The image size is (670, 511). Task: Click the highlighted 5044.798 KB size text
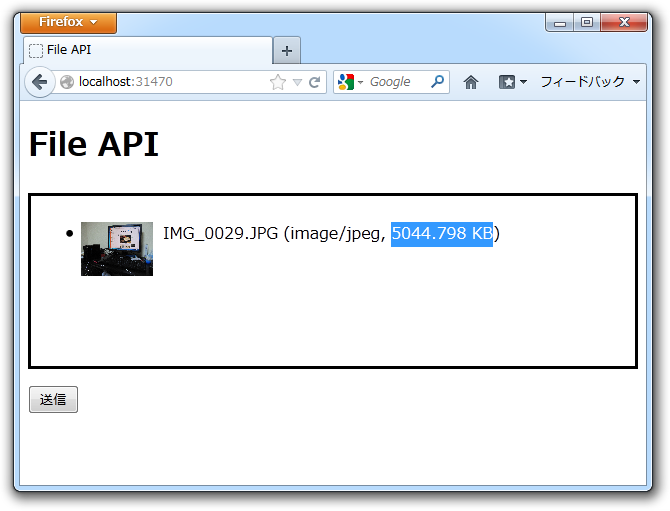point(442,234)
